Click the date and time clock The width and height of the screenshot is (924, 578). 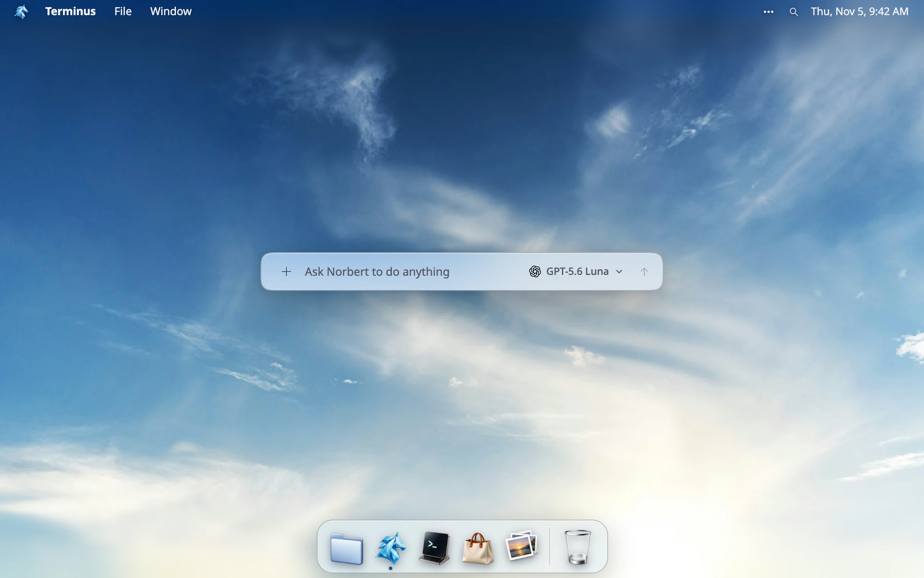tap(859, 11)
